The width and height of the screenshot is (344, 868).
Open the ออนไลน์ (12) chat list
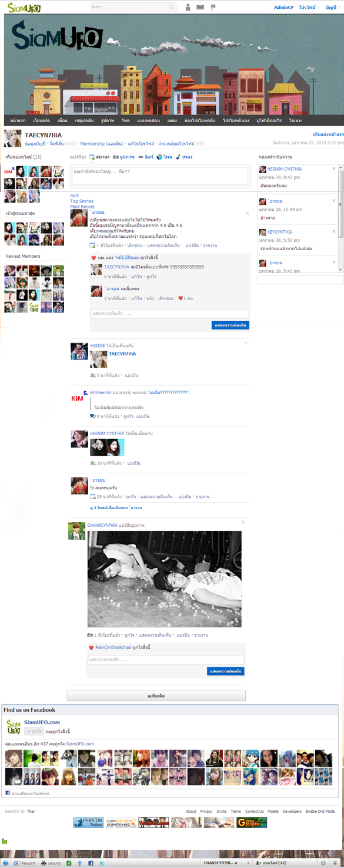(270, 863)
